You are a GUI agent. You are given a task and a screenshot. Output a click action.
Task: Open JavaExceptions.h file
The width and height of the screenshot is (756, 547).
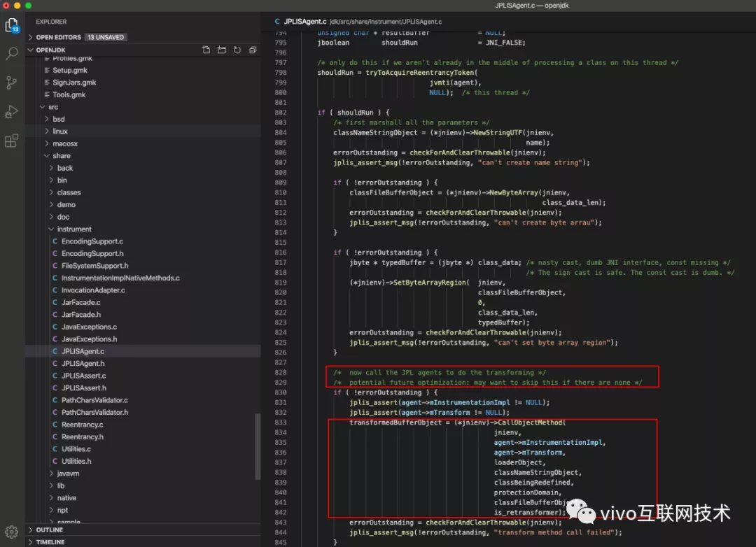[89, 339]
